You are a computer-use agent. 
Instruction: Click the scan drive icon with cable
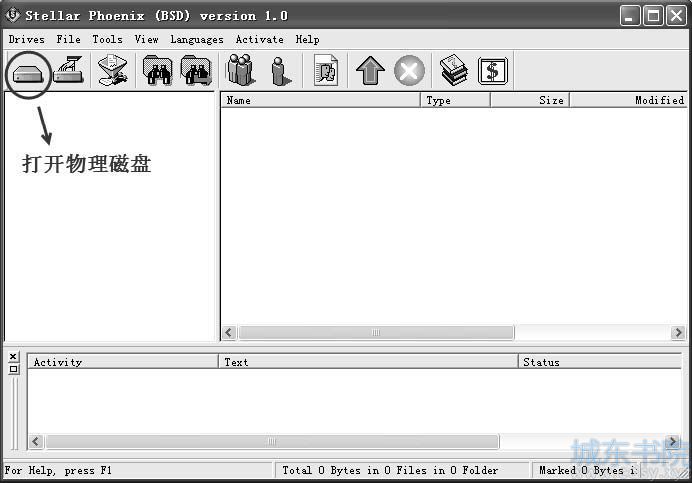[x=68, y=70]
